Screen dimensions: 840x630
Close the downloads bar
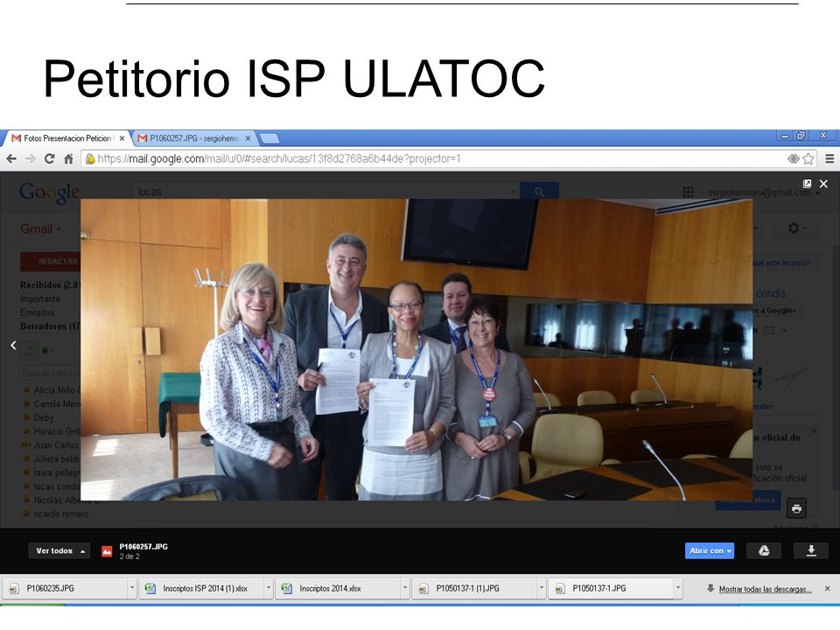click(x=827, y=588)
